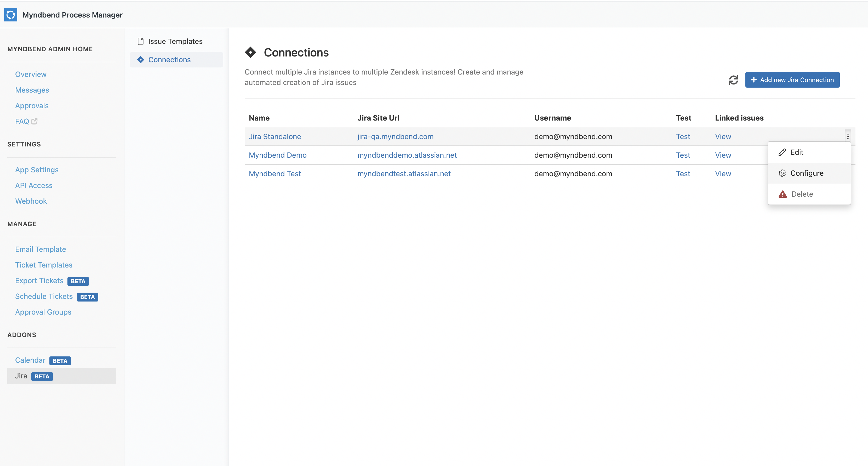
Task: Click the Issue Templates document icon
Action: tap(140, 41)
